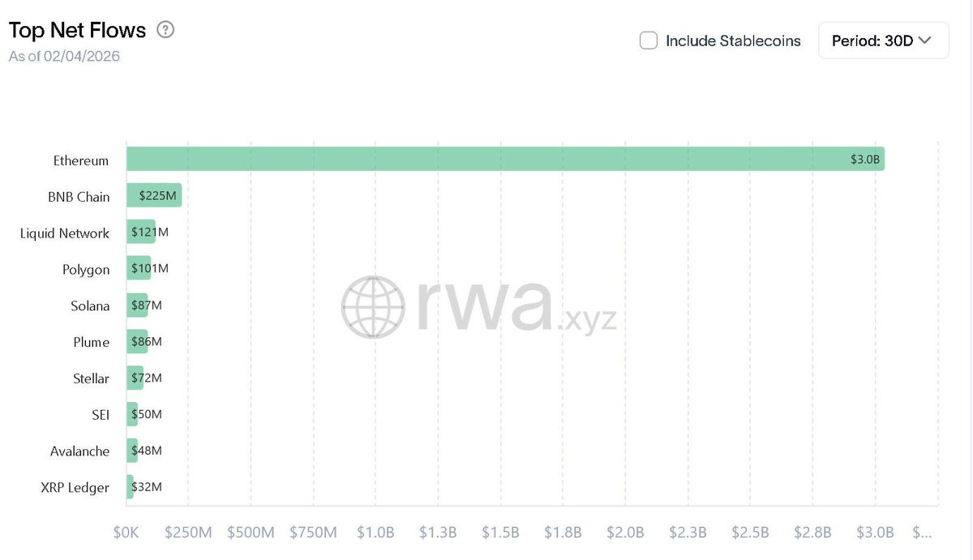
Task: Click the SEI $50M bar
Action: click(x=132, y=414)
